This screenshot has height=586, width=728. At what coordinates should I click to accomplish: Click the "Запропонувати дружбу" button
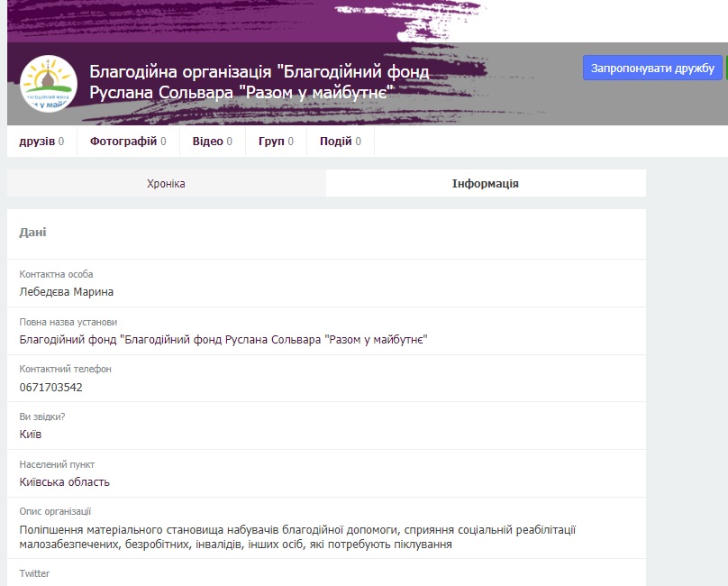pos(651,67)
